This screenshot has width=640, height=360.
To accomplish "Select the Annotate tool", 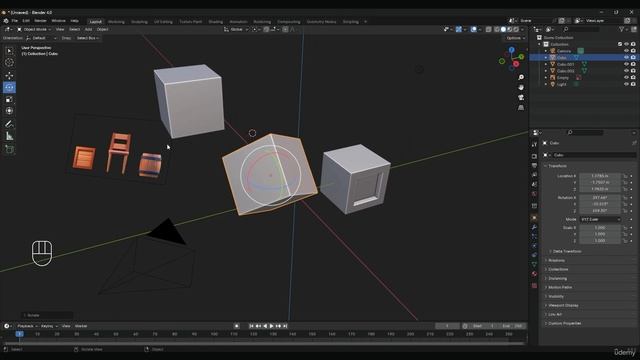I will tap(9, 124).
